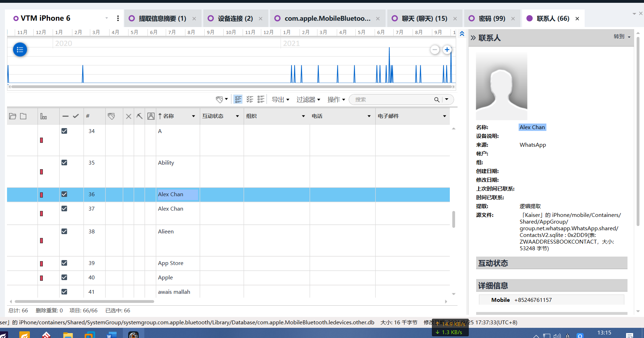Open the 电子邮件 column filter arrow
644x338 pixels.
click(445, 116)
